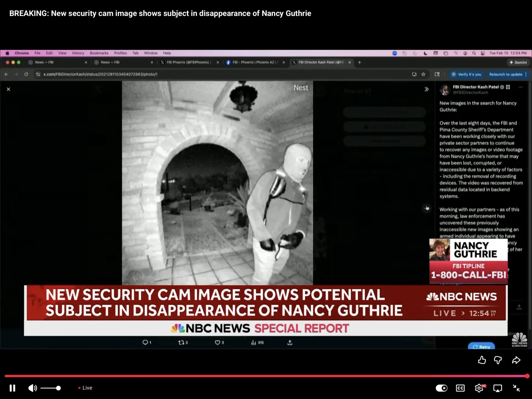The width and height of the screenshot is (532, 399).
Task: Exit fullscreen mode
Action: tap(516, 388)
